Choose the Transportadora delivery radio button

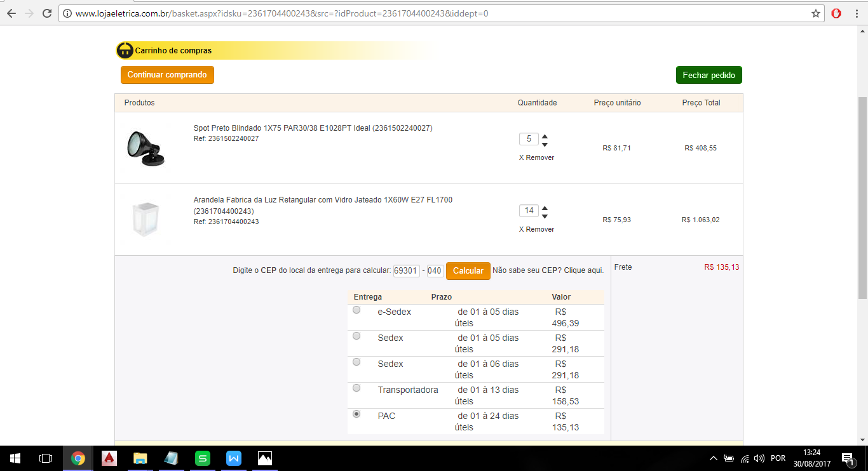click(x=356, y=388)
